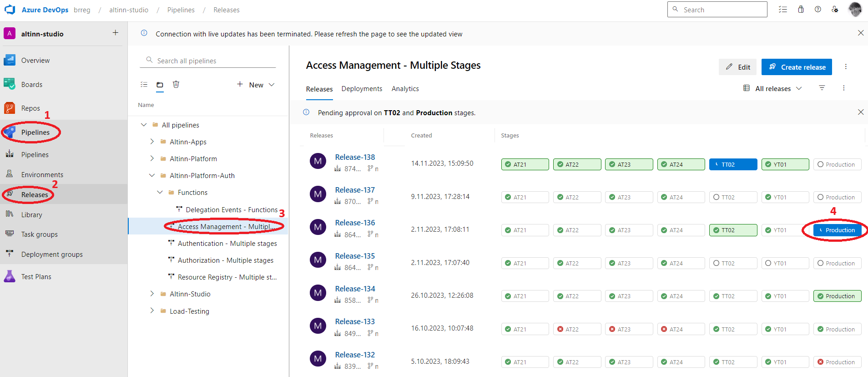Viewport: 868px width, 377px height.
Task: Click the Edit pipeline button
Action: pyautogui.click(x=737, y=67)
